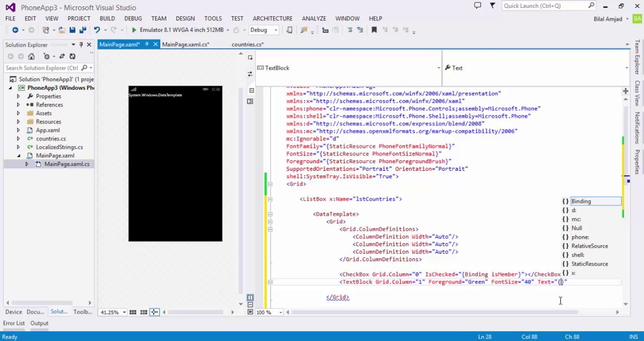644x341 pixels.
Task: Toggle snapping to gridlines in designer
Action: [x=144, y=312]
